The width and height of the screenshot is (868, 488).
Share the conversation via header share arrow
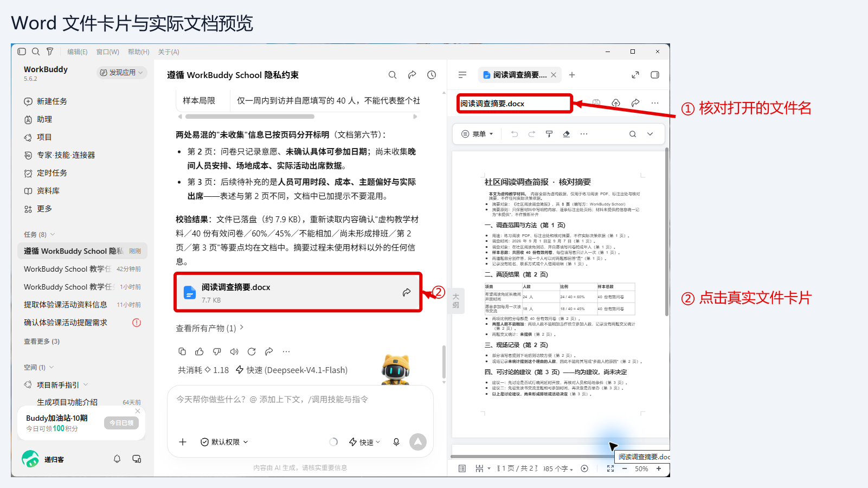pyautogui.click(x=412, y=75)
